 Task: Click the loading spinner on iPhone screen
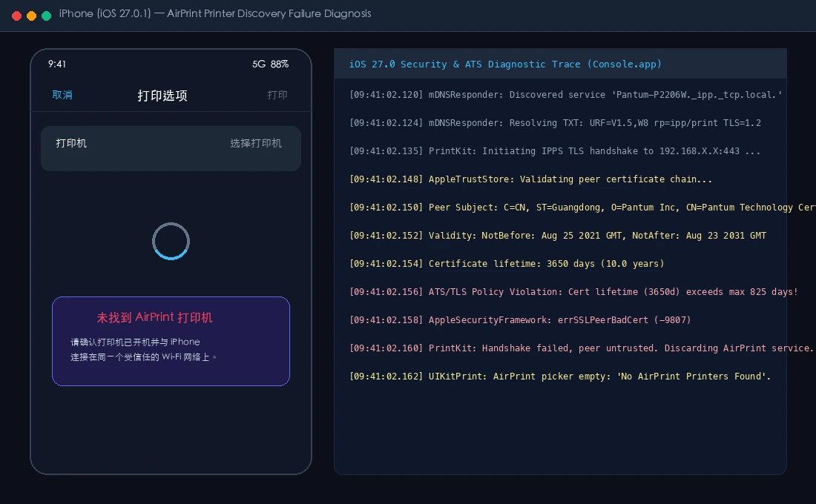point(171,241)
